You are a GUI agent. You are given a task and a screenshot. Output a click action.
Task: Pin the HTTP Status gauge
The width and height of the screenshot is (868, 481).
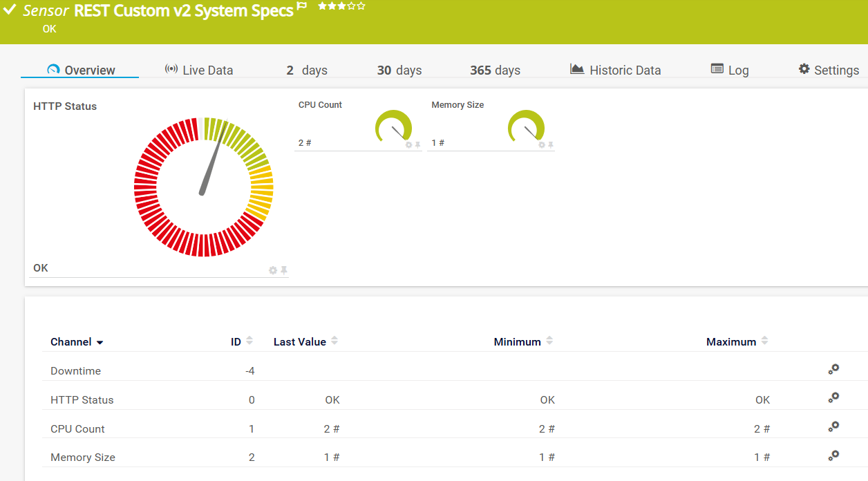pyautogui.click(x=284, y=270)
